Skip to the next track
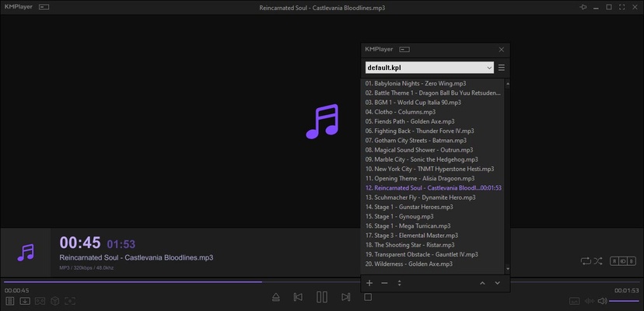This screenshot has width=644, height=311. point(346,297)
